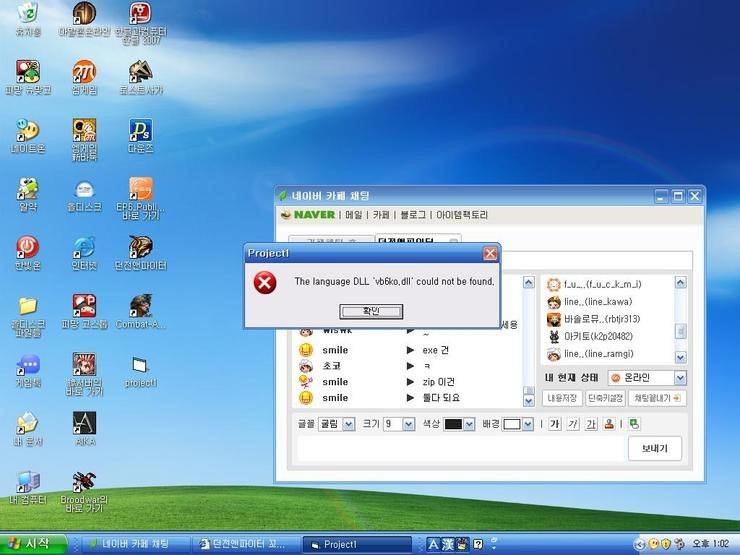Click the 漢 Hanja icon in language bar

[x=447, y=544]
